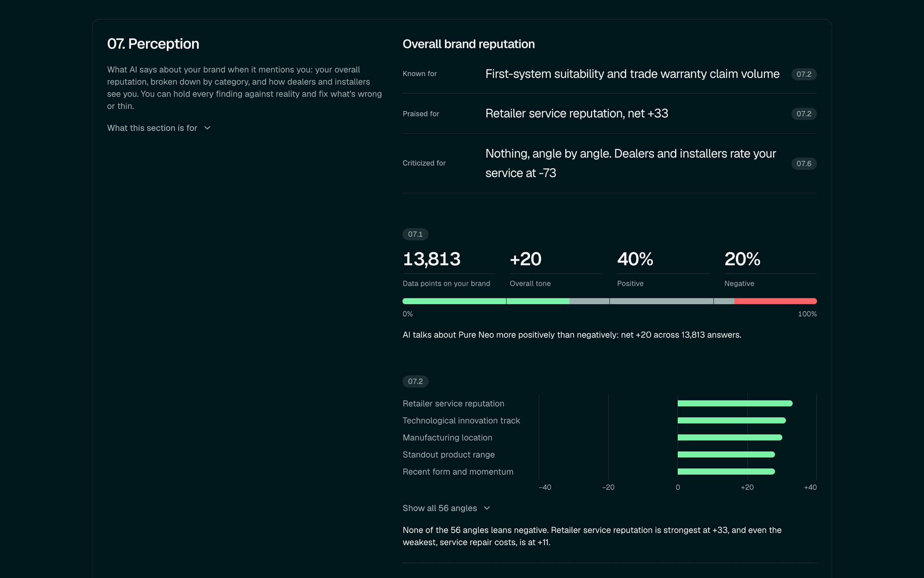This screenshot has width=924, height=578.
Task: Click the '40%' positive figure
Action: [x=635, y=259]
